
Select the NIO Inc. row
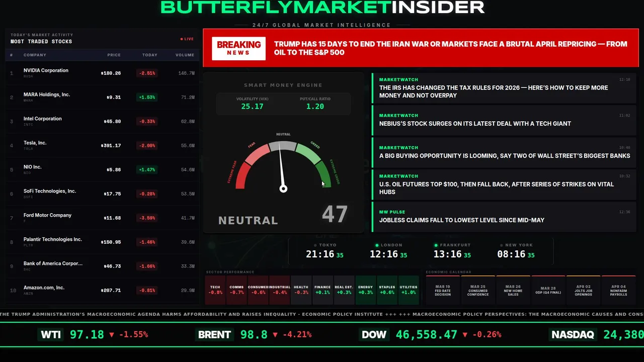pyautogui.click(x=103, y=169)
